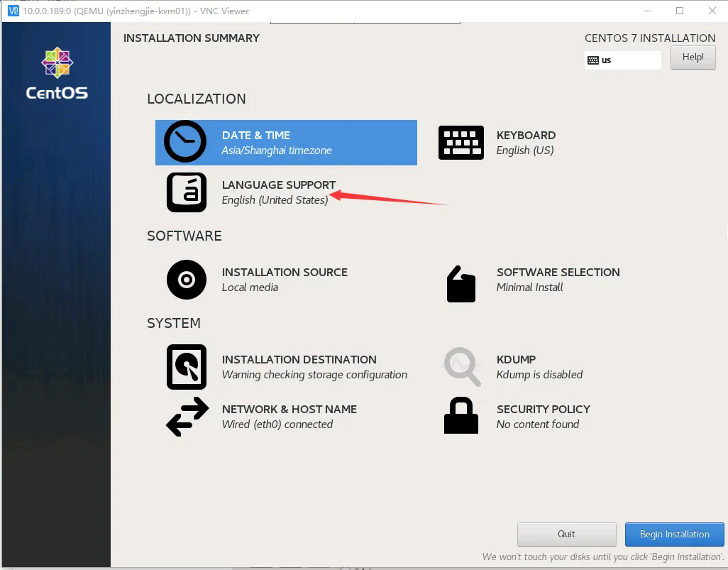Minimize the VNC Viewer window
This screenshot has width=728, height=570.
click(x=648, y=11)
